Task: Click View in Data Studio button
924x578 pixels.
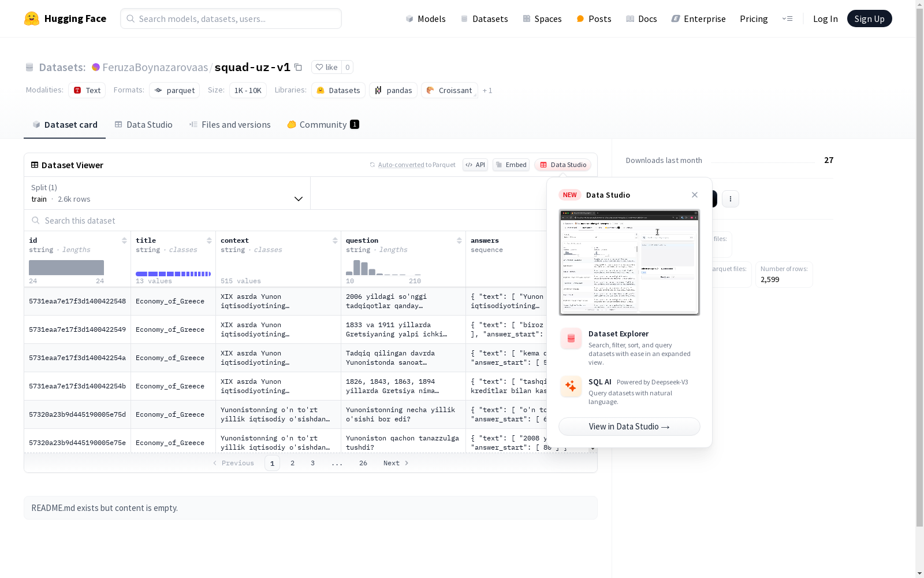Action: [x=629, y=427]
